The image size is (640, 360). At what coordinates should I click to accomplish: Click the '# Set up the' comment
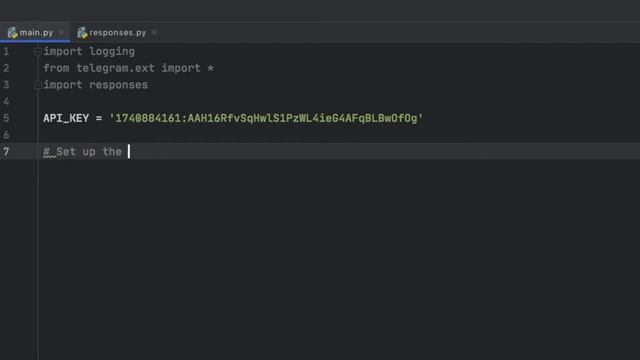click(x=82, y=152)
